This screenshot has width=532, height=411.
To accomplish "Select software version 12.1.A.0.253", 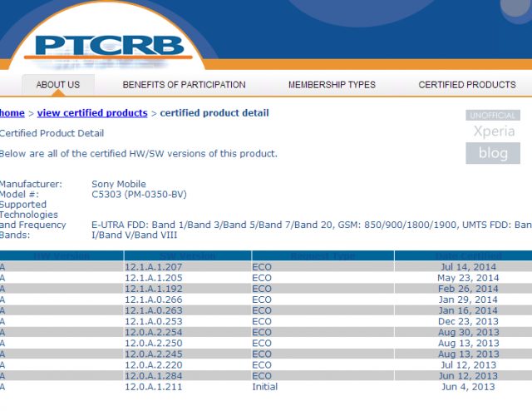I will click(x=153, y=321).
